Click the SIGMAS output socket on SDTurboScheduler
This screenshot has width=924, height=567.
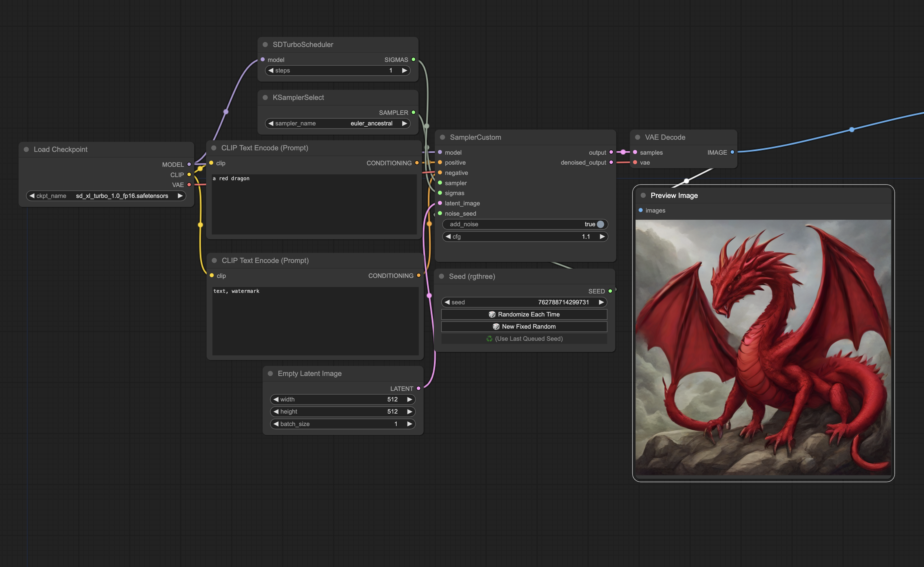[413, 60]
